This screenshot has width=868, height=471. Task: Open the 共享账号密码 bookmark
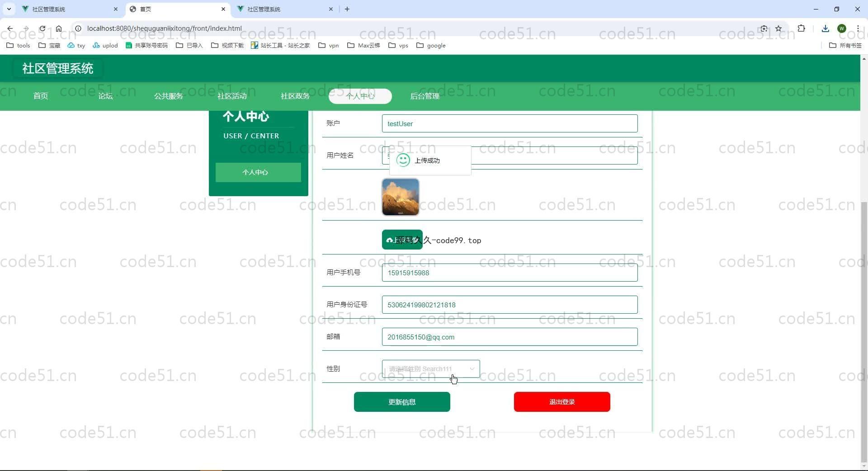tap(146, 45)
